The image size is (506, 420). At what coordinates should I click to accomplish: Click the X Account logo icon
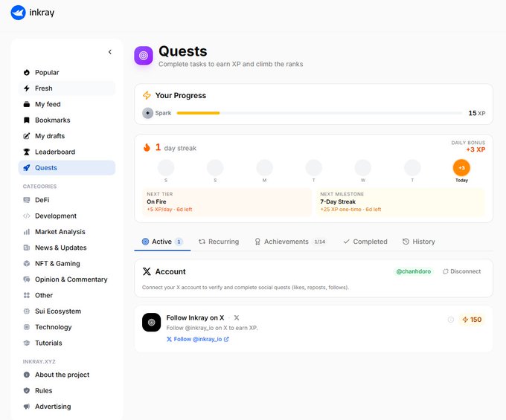[147, 271]
